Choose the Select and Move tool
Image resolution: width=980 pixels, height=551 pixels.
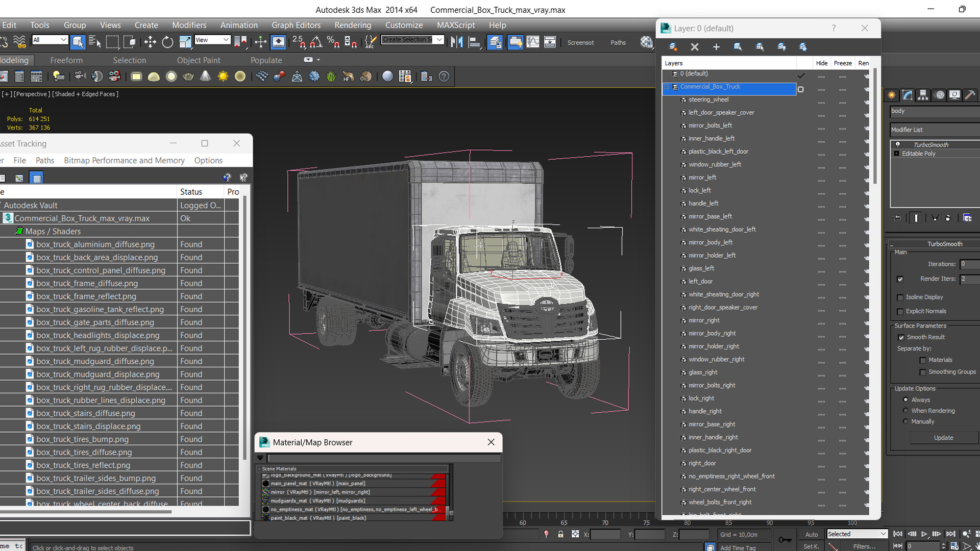pos(150,42)
